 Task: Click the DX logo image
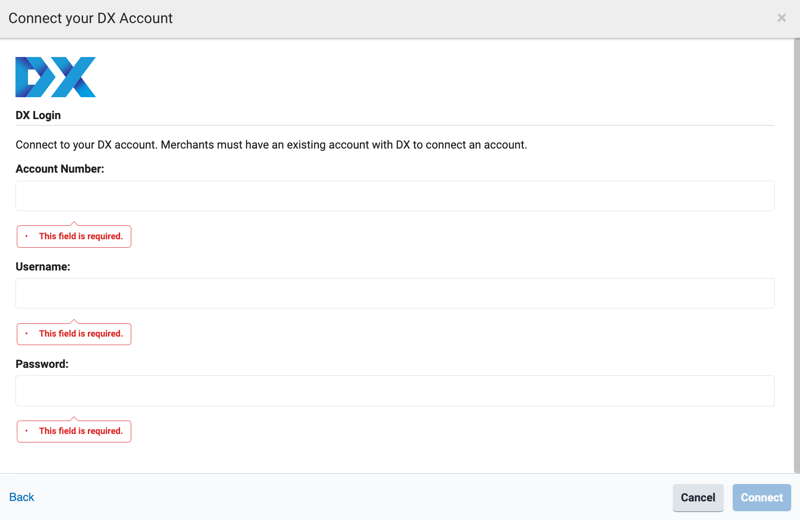click(56, 77)
